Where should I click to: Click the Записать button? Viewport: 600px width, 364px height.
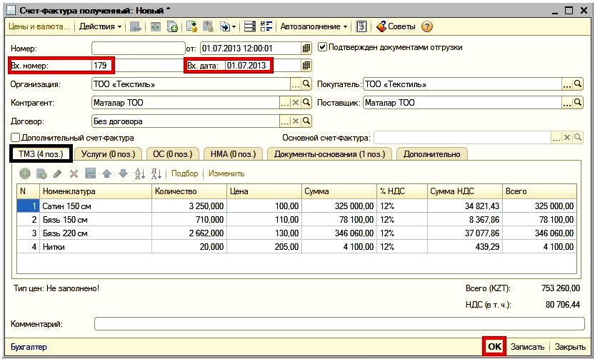coord(528,347)
